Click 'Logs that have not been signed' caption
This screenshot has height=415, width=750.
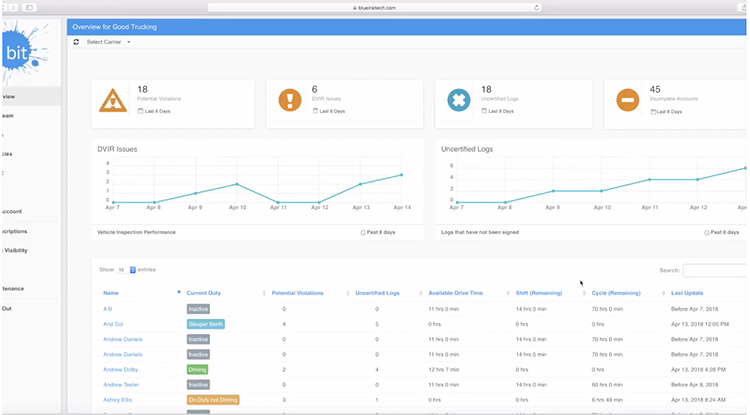[x=480, y=232]
